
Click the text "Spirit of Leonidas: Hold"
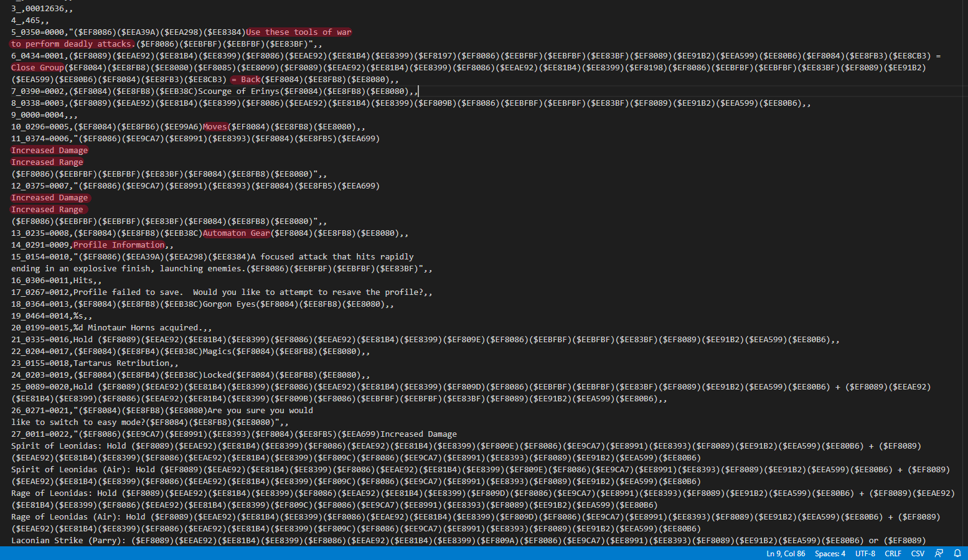tap(68, 446)
